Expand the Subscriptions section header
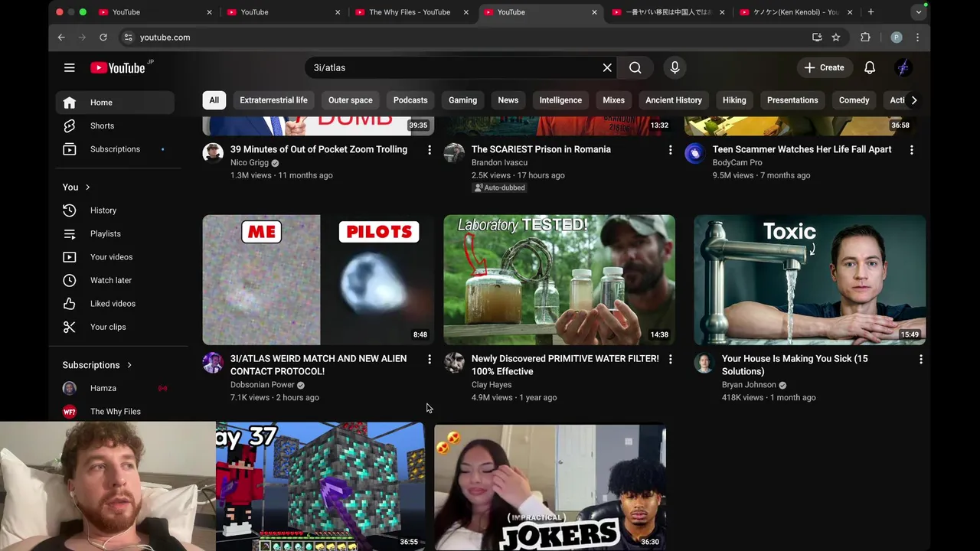980x551 pixels. coord(97,365)
